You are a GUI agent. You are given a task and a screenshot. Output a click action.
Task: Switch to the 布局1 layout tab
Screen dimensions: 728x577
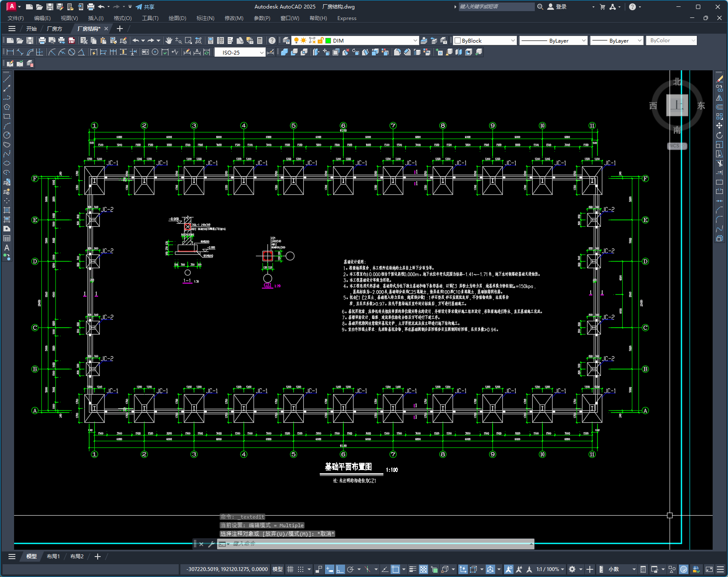click(53, 557)
